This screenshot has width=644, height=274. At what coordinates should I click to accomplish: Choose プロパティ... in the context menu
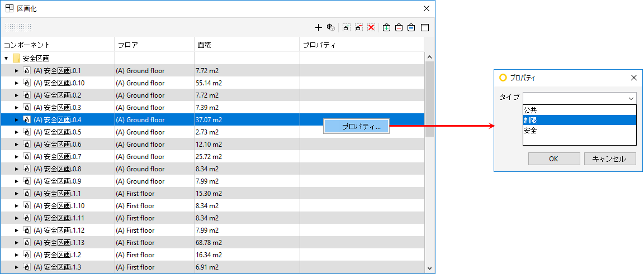tap(356, 126)
